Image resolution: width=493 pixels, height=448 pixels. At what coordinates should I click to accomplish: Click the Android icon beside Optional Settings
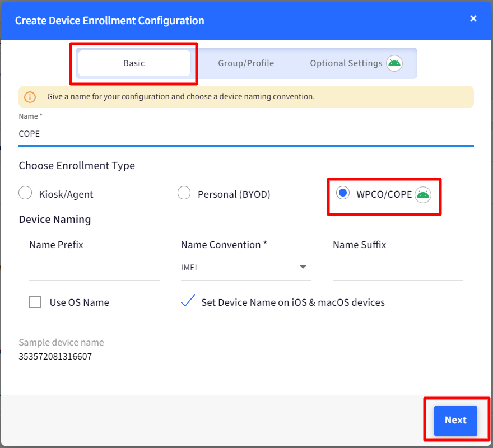tap(394, 63)
